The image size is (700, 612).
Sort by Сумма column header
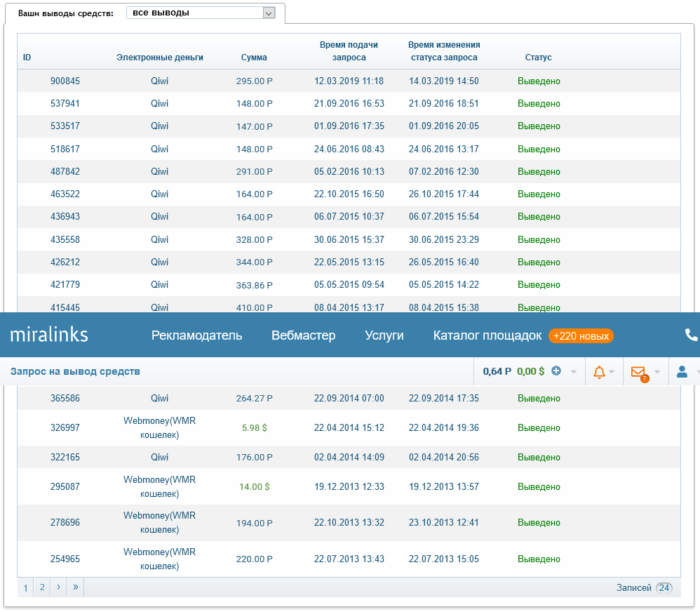(x=254, y=58)
